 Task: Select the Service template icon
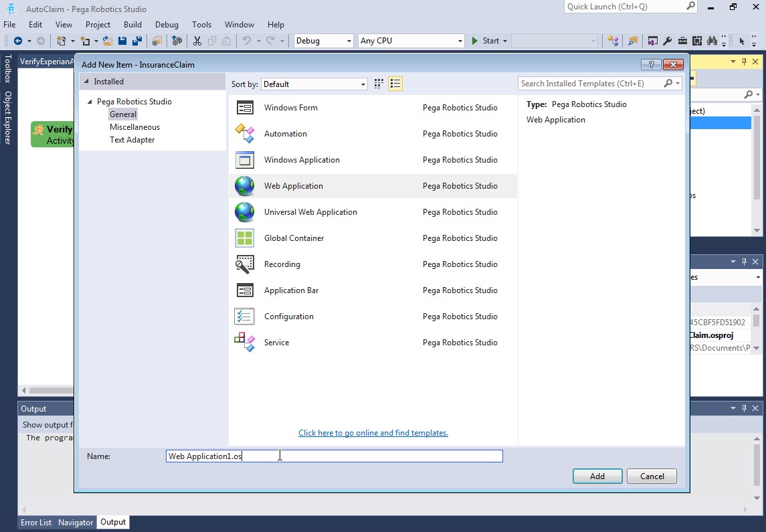point(245,343)
